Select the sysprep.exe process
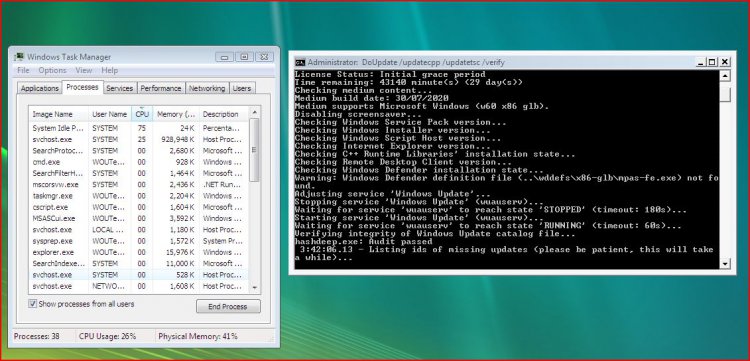This screenshot has height=361, width=750. [x=138, y=241]
